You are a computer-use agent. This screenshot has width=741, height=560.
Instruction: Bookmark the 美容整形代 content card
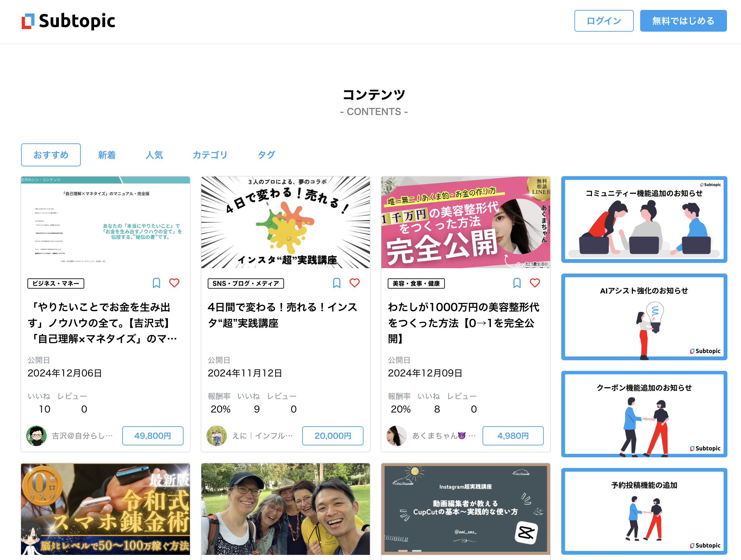pos(517,283)
